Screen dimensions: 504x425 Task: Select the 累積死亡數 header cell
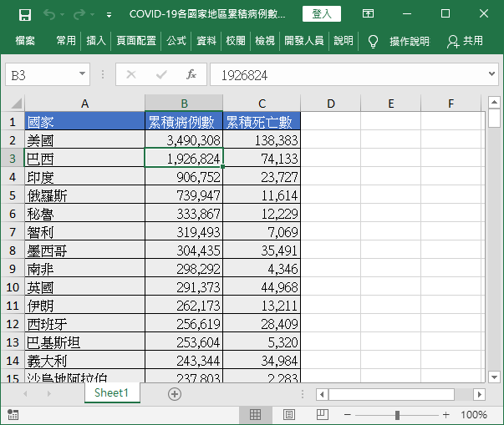click(x=262, y=121)
